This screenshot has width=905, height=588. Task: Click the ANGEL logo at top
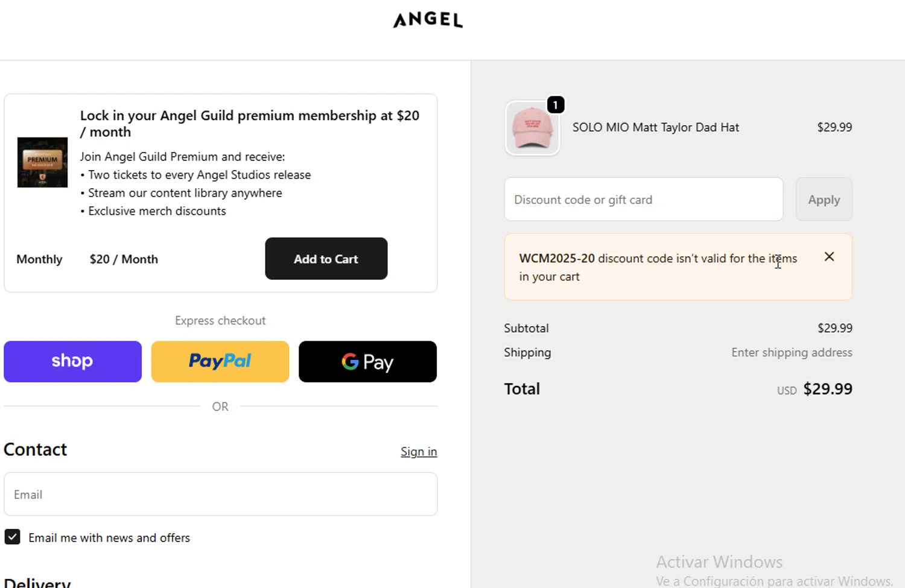428,20
